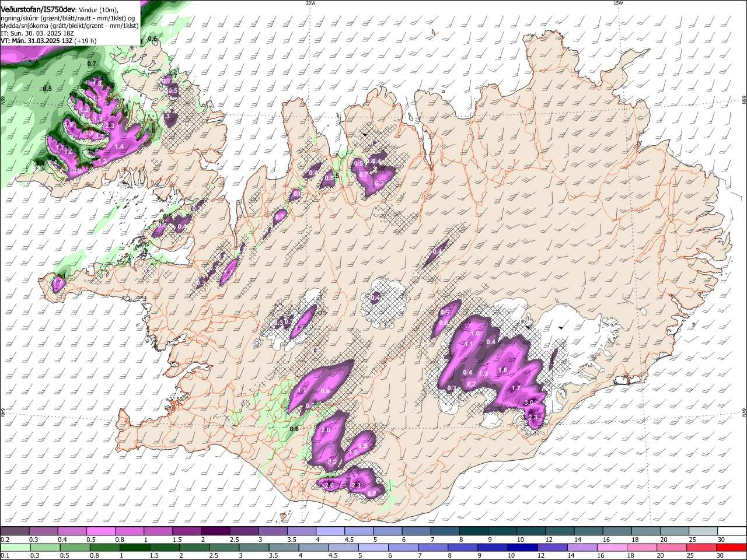Click the 2.0 precipitation value on the map
The height and width of the screenshot is (560, 747).
tap(326, 430)
